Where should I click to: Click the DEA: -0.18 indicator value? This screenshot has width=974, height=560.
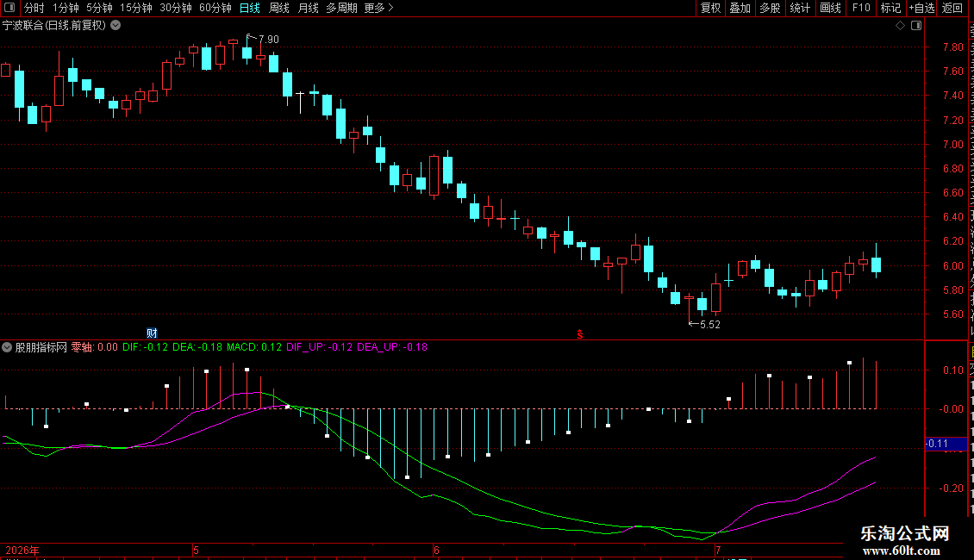[197, 347]
